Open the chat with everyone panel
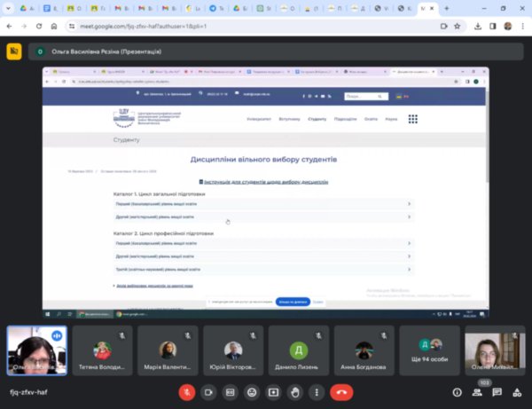Viewport: 532px width, 409px height. pos(497,391)
